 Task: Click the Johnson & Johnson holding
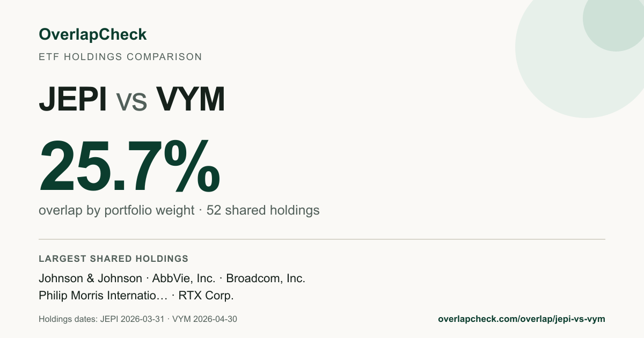pyautogui.click(x=91, y=278)
